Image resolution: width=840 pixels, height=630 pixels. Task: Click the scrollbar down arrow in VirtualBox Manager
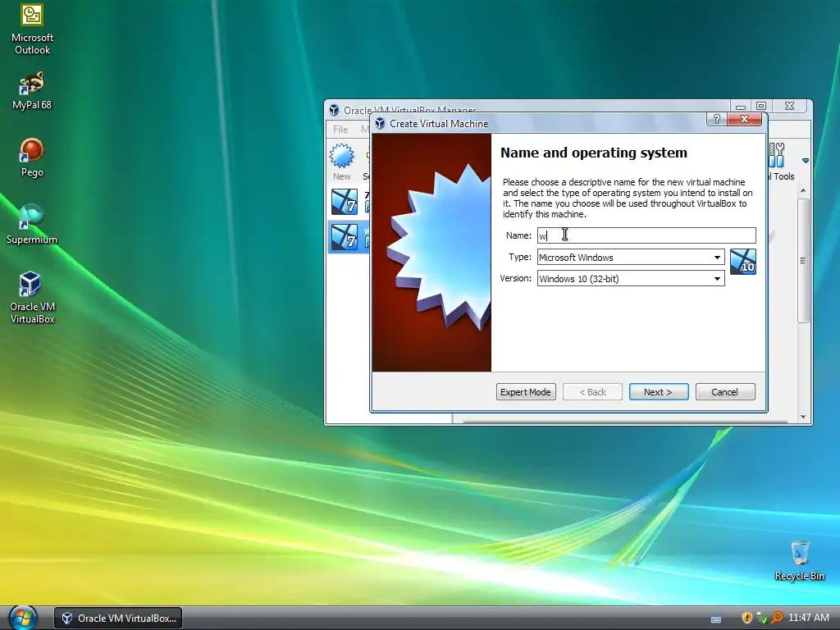pos(802,417)
